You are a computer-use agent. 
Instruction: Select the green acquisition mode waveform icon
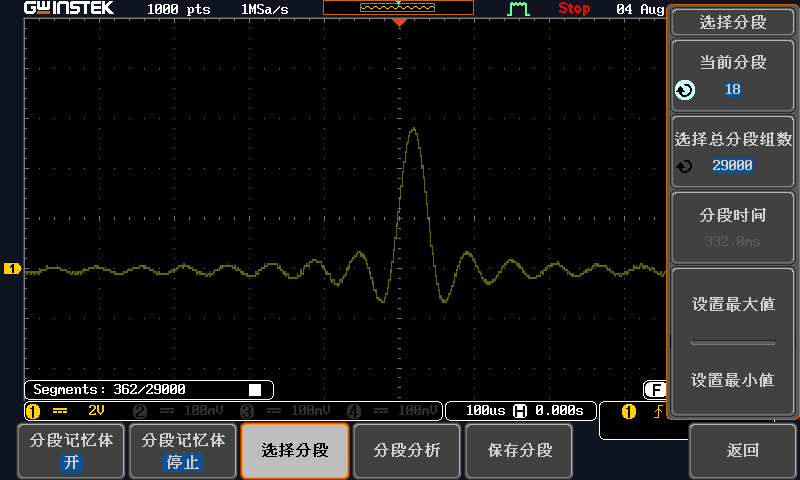coord(518,9)
